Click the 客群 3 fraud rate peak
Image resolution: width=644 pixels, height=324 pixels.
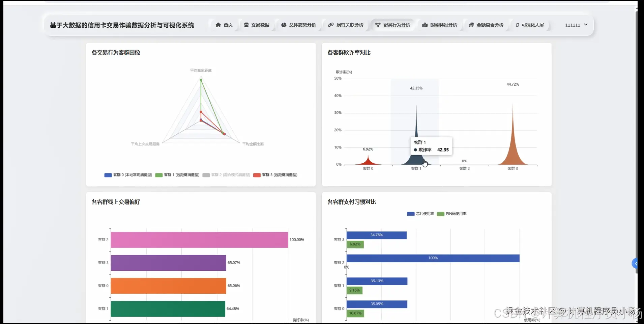coord(513,148)
